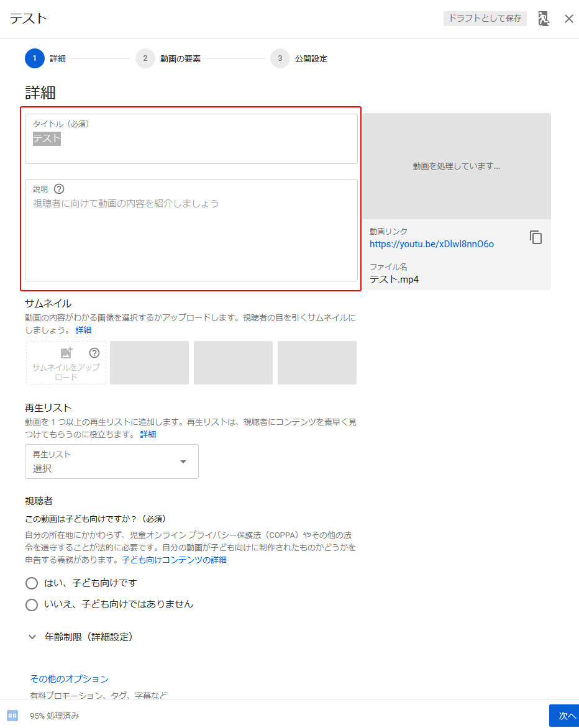This screenshot has height=728, width=579.
Task: Select the first auto-generated thumbnail placeholder
Action: 150,363
